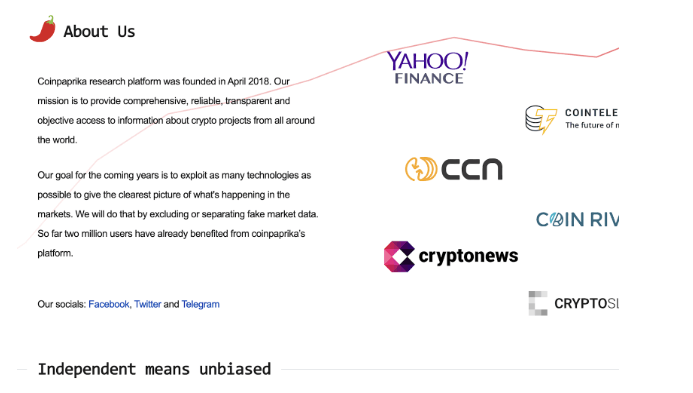Click the CRYPTOSL wordmark text
Viewport: 693px width, 393px height.
586,304
